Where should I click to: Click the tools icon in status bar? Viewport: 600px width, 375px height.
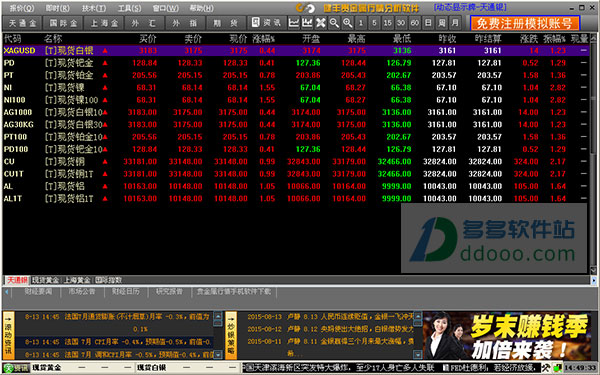pos(546,368)
